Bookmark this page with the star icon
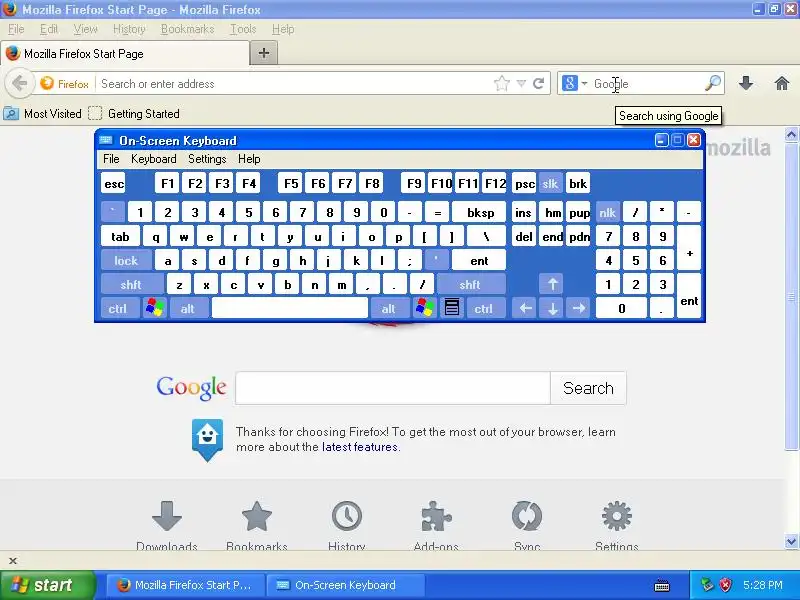 [x=502, y=83]
